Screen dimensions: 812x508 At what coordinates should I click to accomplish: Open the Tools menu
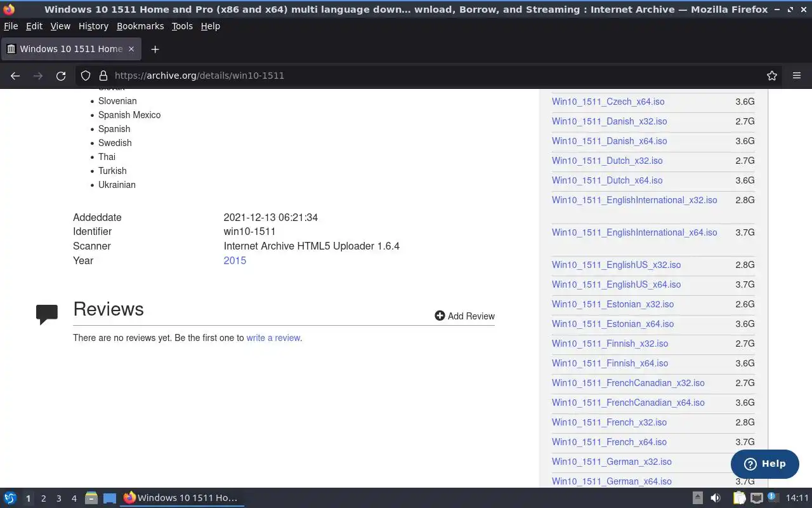pyautogui.click(x=182, y=26)
